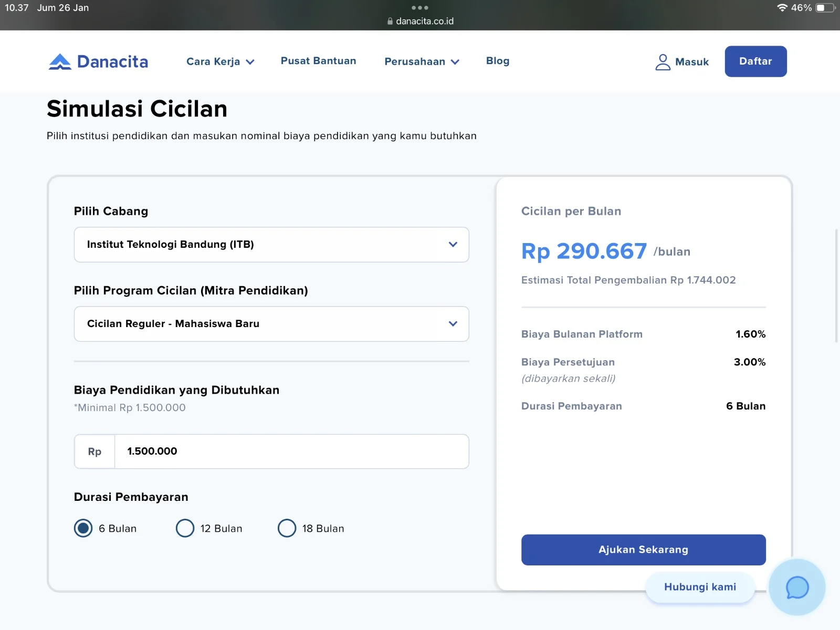This screenshot has width=840, height=630.
Task: Expand the Cicilan Reguler program dropdown
Action: (x=271, y=324)
